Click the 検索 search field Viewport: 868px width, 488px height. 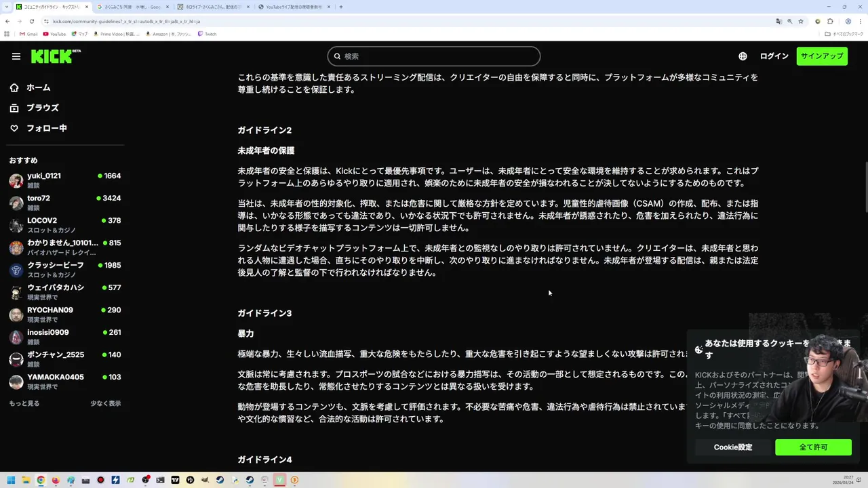[x=434, y=56]
